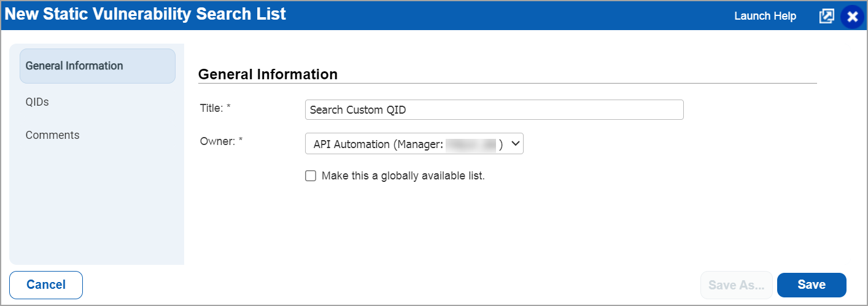Click the 'Owner: *' field label
The height and width of the screenshot is (306, 868).
[x=221, y=141]
